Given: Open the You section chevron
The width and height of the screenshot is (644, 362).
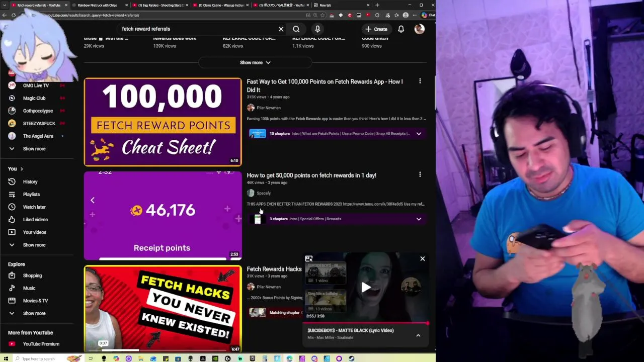Looking at the screenshot, I should pos(22,169).
